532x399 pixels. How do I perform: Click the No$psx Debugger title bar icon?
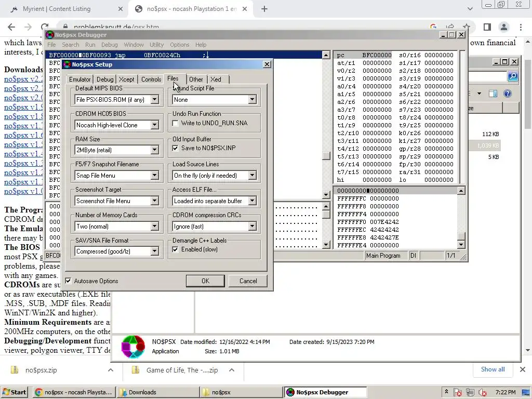pyautogui.click(x=50, y=35)
